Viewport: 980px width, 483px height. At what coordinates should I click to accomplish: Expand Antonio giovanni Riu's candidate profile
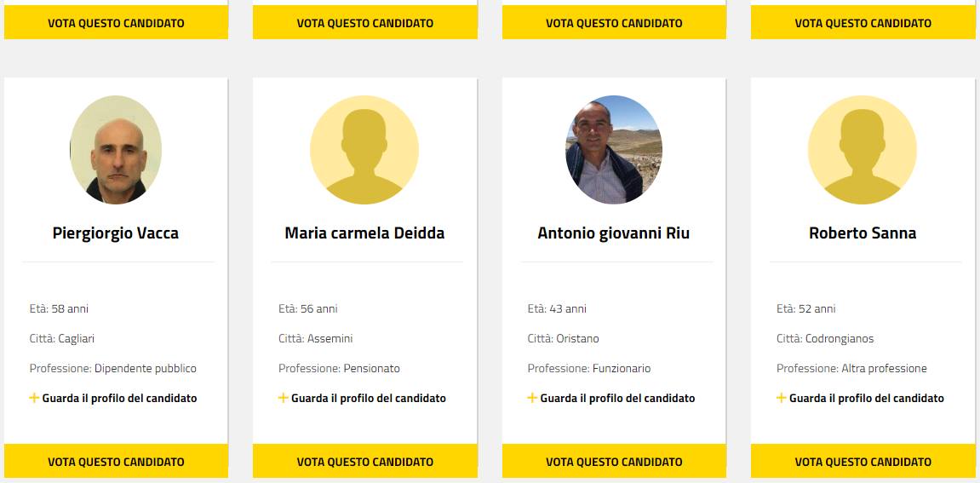click(x=617, y=398)
